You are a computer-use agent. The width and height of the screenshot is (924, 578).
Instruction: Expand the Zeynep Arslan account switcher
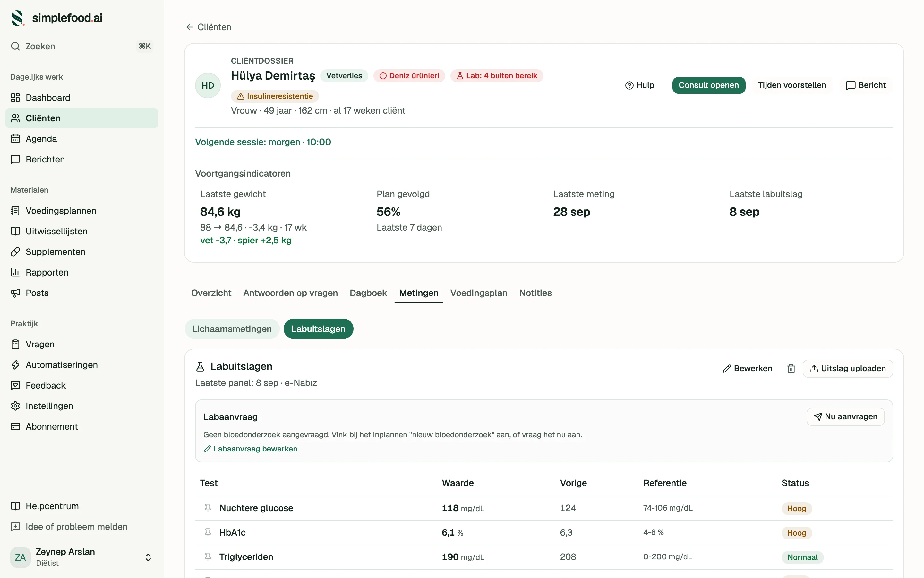148,557
